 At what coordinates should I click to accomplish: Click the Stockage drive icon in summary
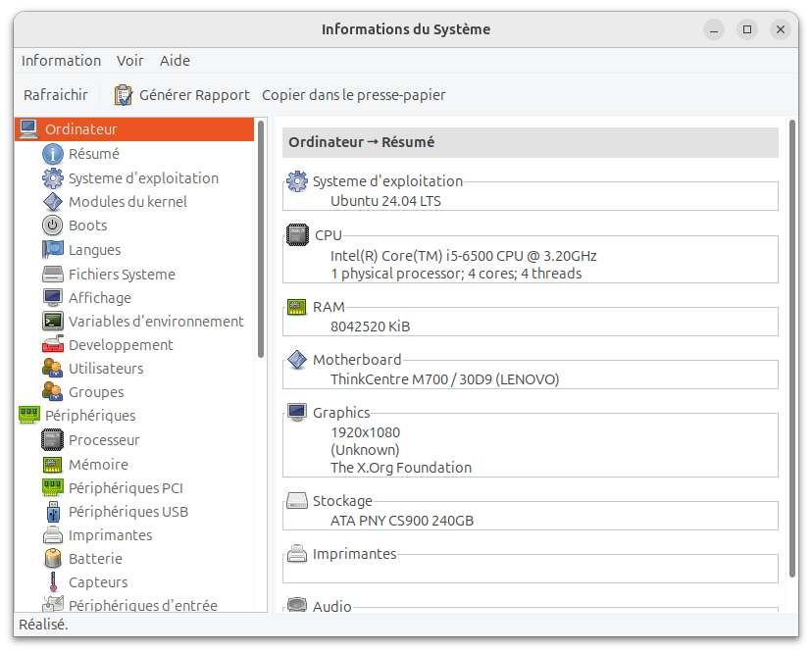[297, 500]
